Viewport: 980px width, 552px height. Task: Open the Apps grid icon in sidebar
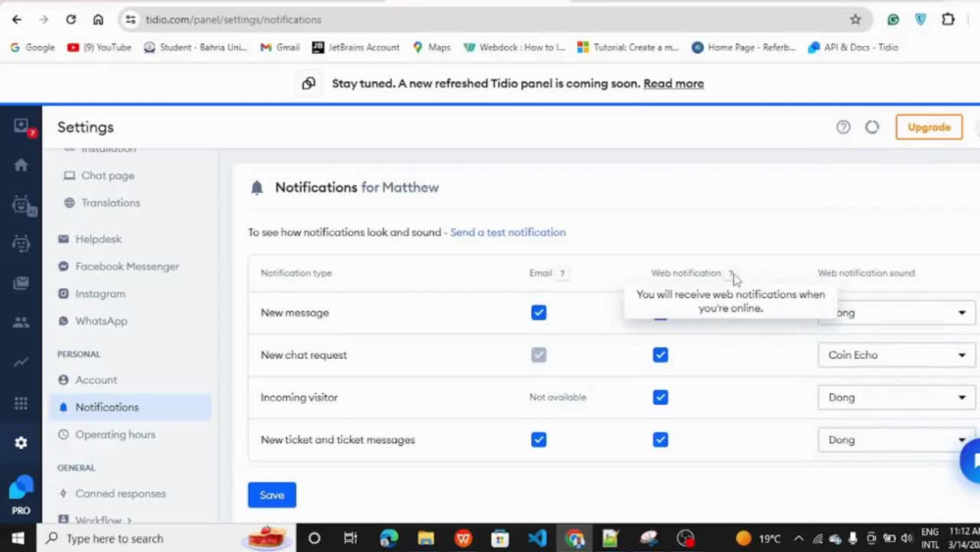22,403
